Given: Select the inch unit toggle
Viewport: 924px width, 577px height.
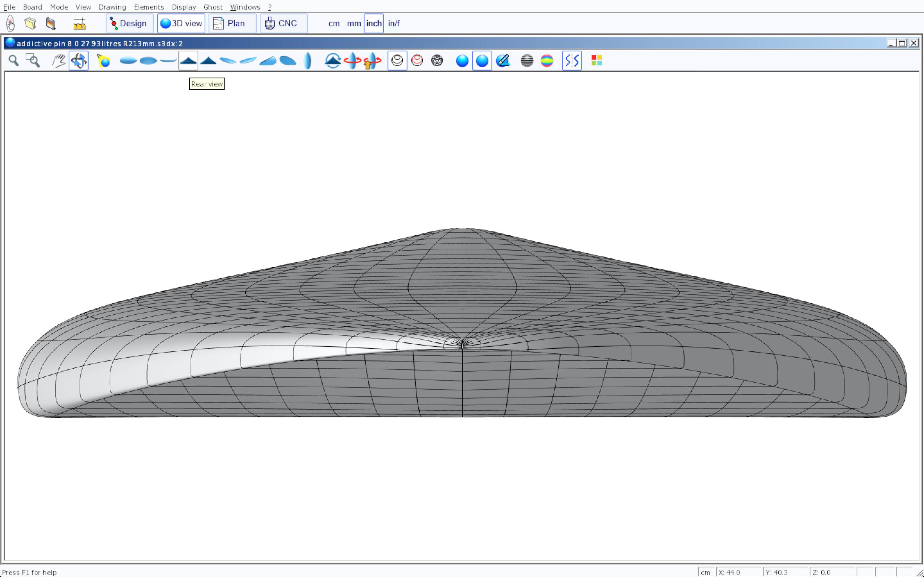Looking at the screenshot, I should (373, 23).
